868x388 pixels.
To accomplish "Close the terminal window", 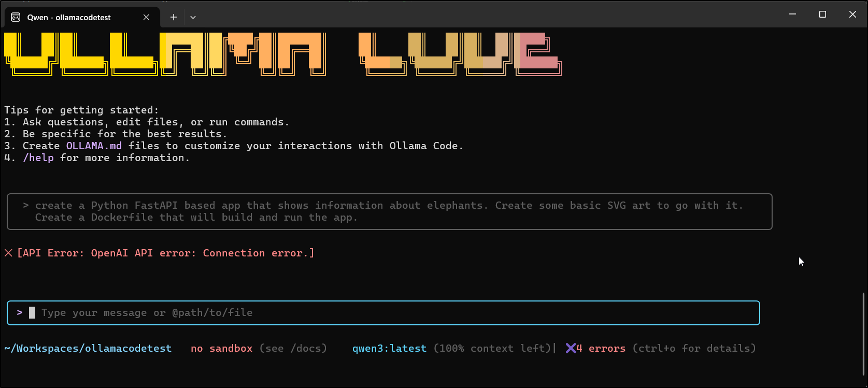I will [852, 15].
